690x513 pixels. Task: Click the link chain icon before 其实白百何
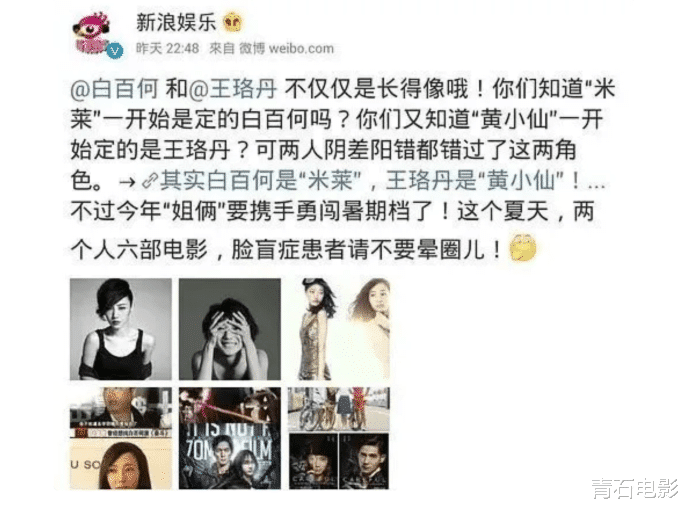tap(150, 180)
